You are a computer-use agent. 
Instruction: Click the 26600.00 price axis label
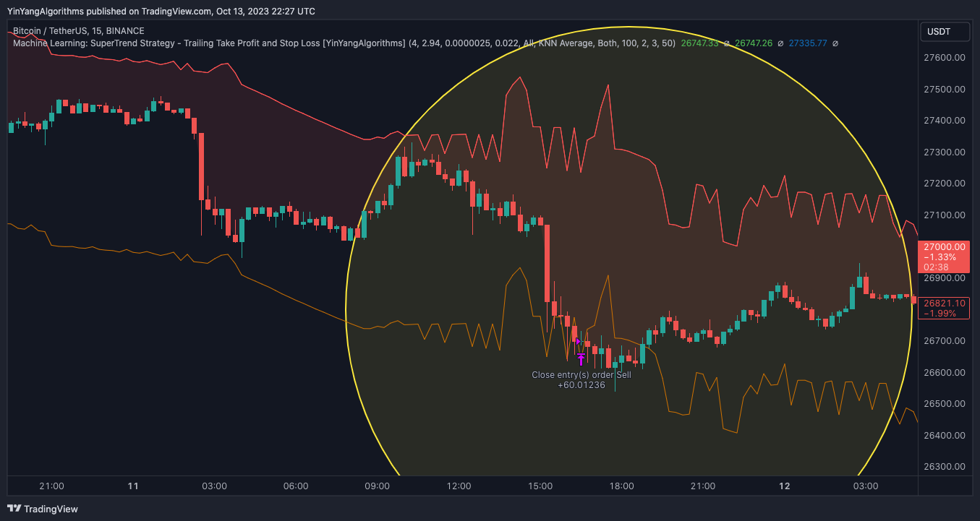(x=945, y=372)
